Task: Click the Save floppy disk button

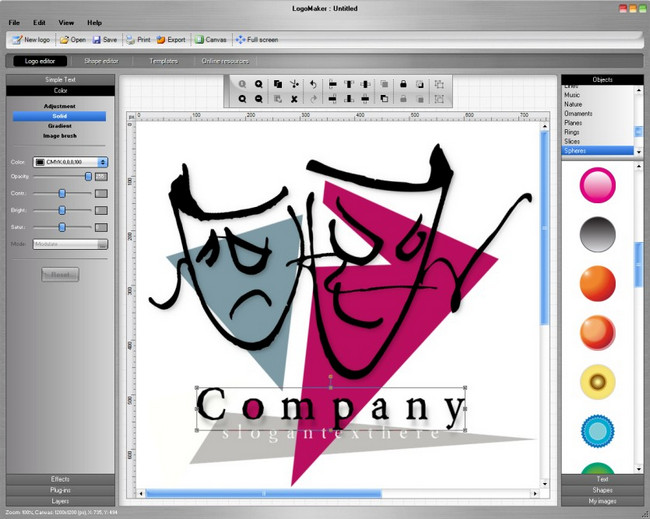Action: pos(105,40)
